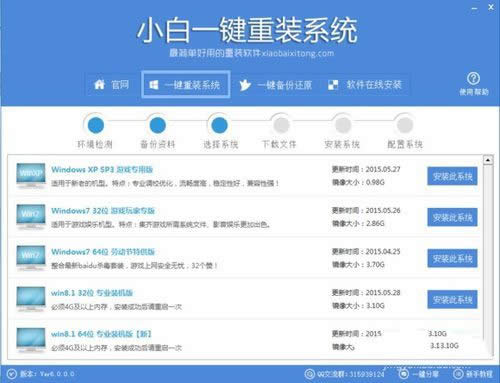Click the 一键分享 share icon
The width and height of the screenshot is (500, 383).
point(403,374)
